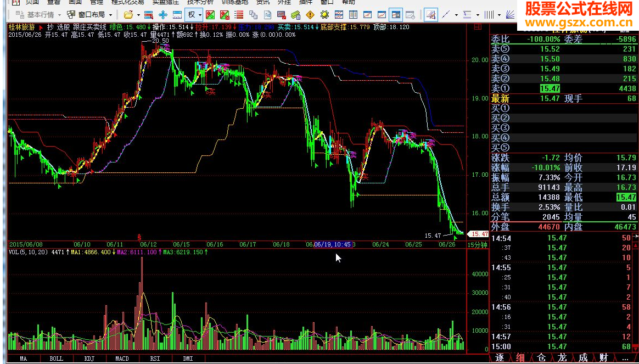Screen dimensions: 639x364
Task: Open the folder icon in toolbar
Action: 129,15
